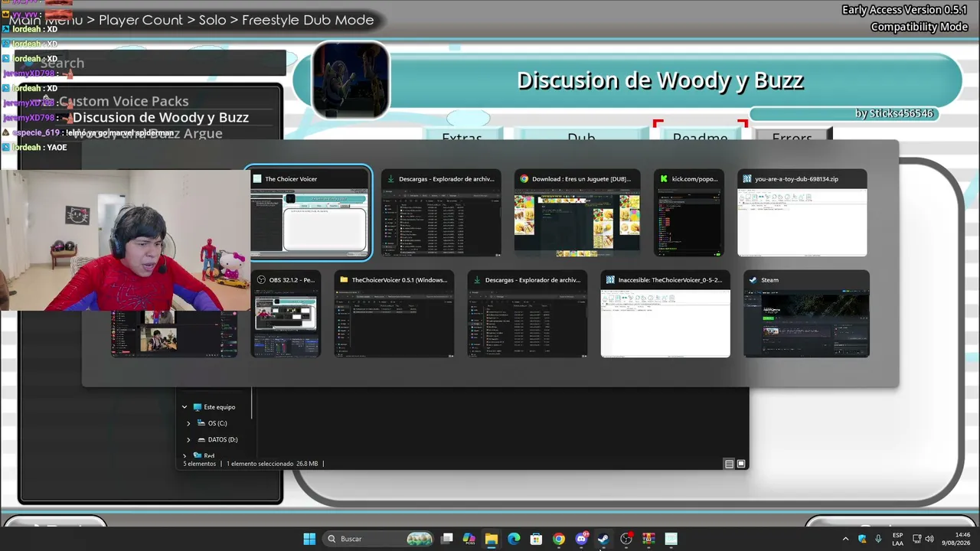Click the Custom Voice Packs heading

tap(123, 101)
